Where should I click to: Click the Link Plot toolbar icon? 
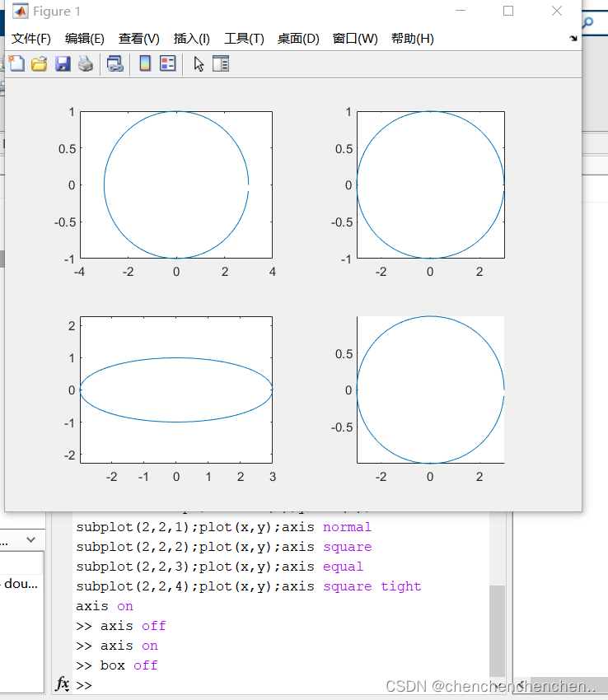tap(115, 64)
